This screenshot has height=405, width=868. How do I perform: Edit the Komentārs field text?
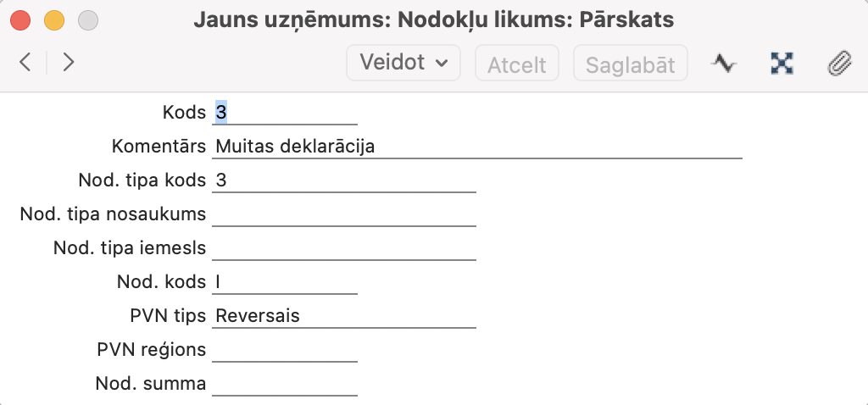coord(477,147)
